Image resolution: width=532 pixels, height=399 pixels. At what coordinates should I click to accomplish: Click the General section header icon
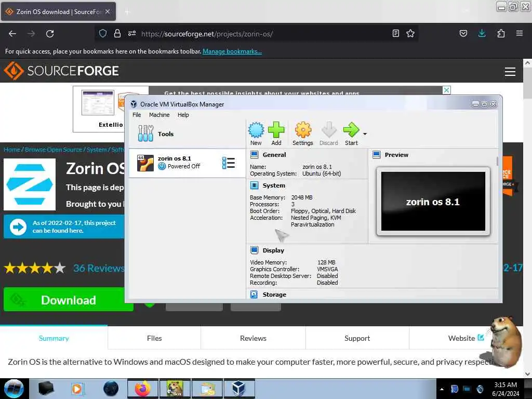pyautogui.click(x=254, y=155)
